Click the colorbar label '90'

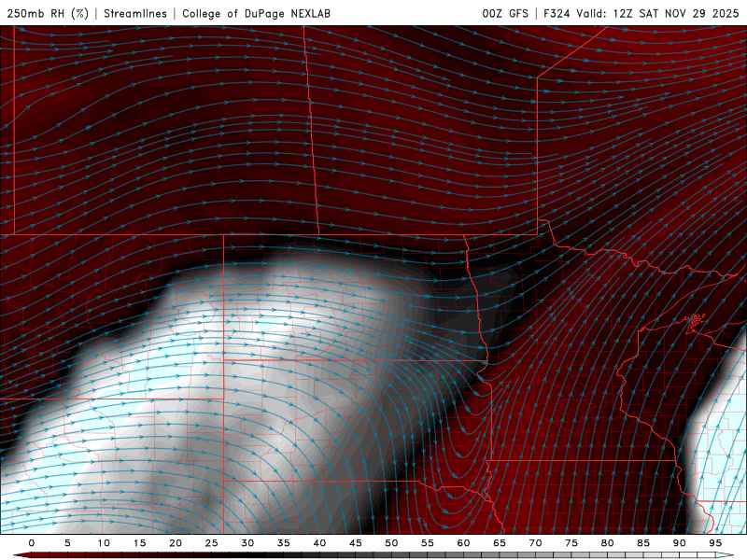pyautogui.click(x=679, y=543)
